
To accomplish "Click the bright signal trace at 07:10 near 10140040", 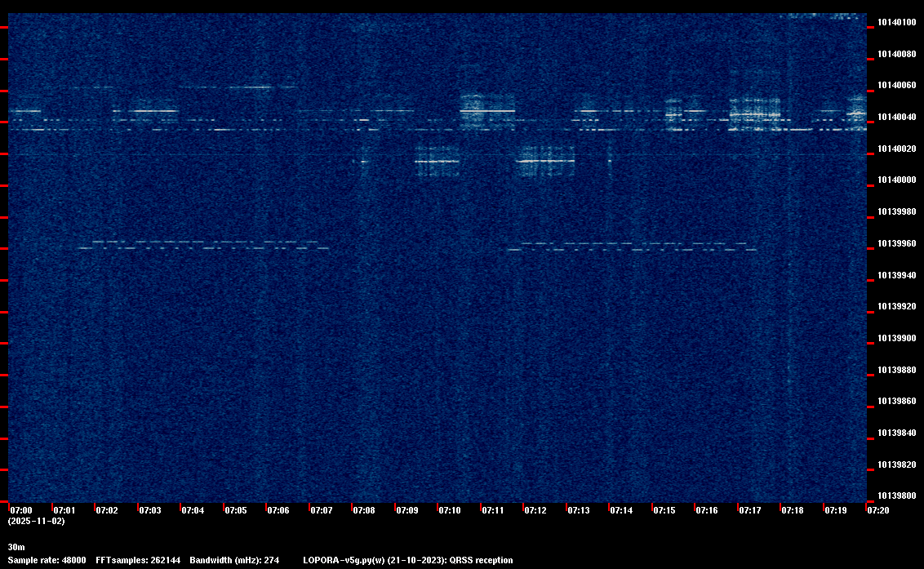I will pos(487,111).
